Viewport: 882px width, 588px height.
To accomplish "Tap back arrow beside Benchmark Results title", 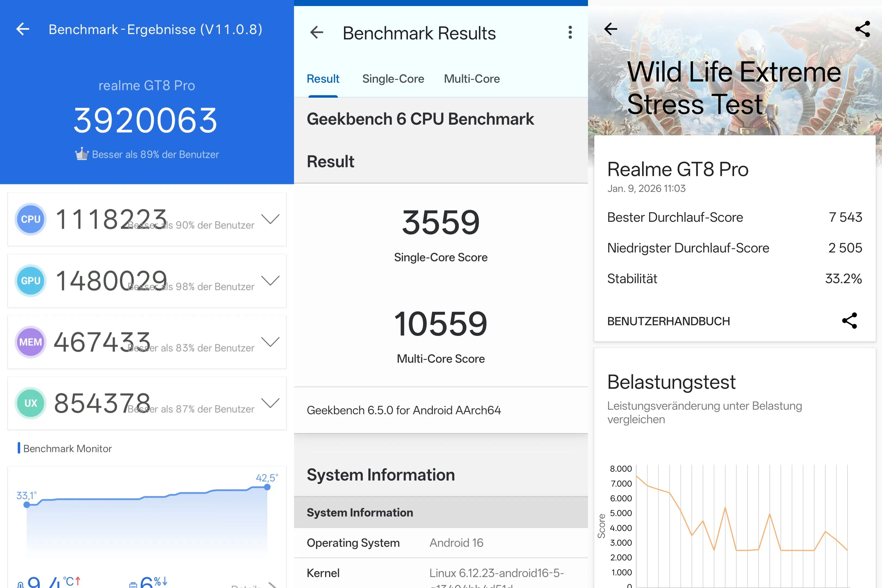I will (317, 33).
